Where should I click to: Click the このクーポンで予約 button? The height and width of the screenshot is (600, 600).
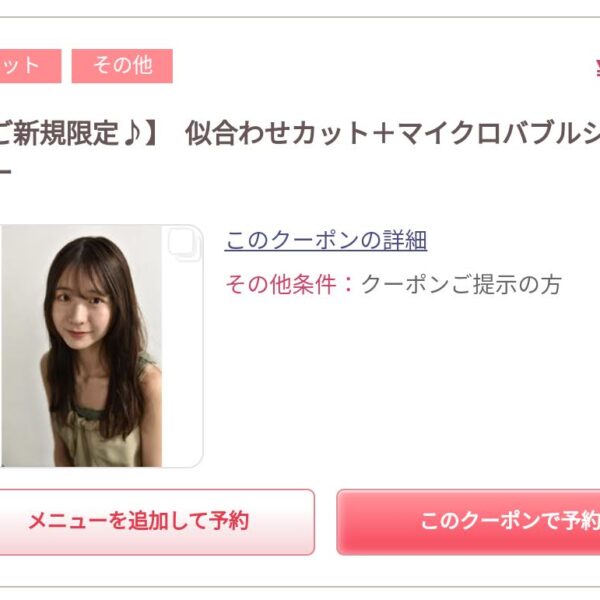(x=468, y=522)
